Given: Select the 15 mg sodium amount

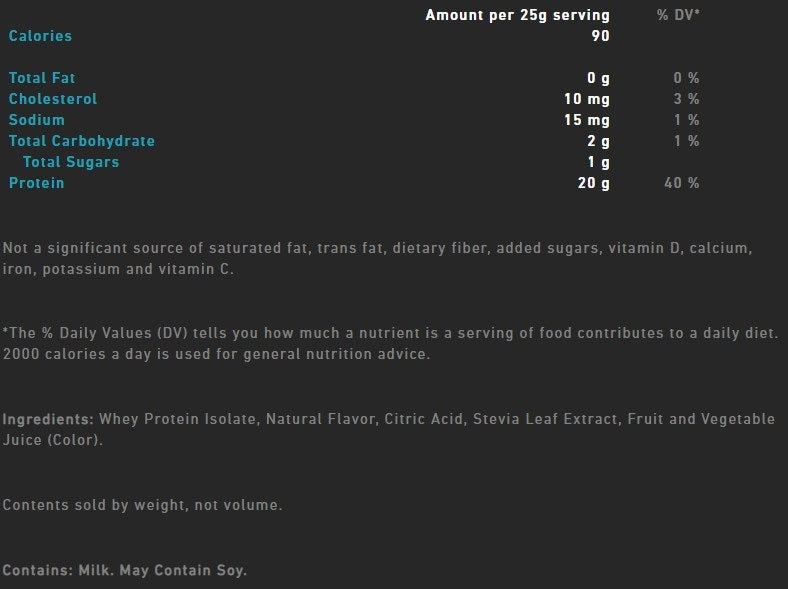Looking at the screenshot, I should point(587,120).
